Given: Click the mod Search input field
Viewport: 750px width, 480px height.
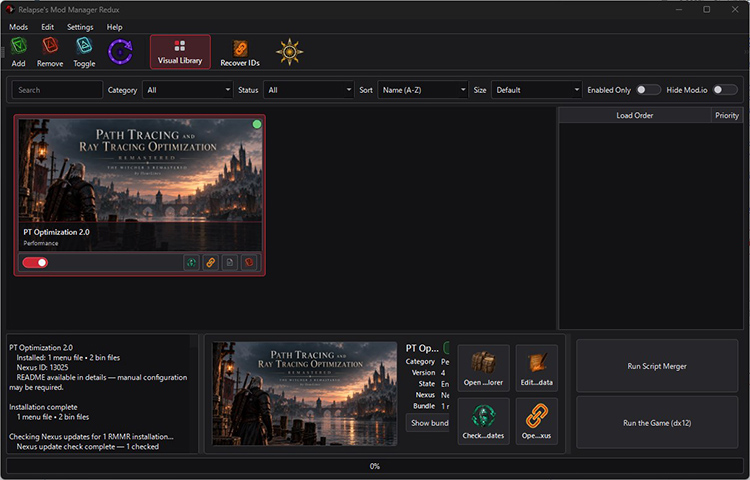Looking at the screenshot, I should coord(57,90).
